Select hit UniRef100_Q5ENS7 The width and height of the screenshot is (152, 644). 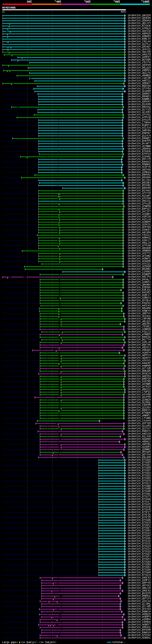[139, 83]
